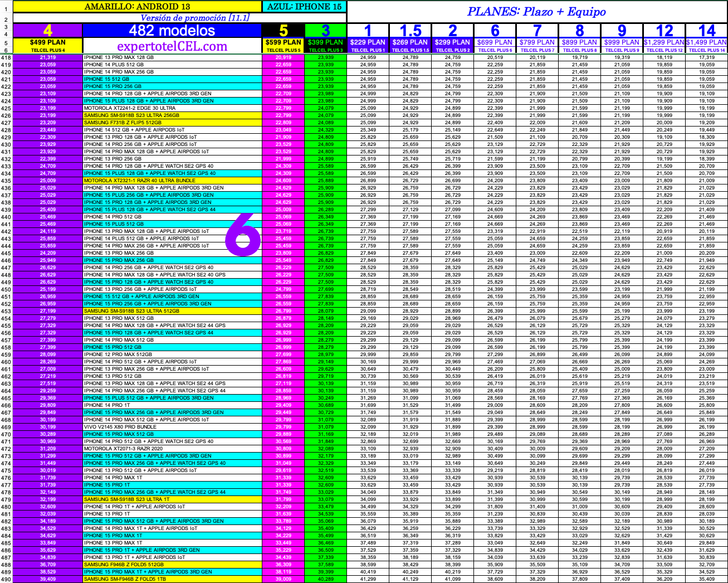Click the '$899 PLAN' column header
Viewport: 728px width, 583px height.
point(580,42)
